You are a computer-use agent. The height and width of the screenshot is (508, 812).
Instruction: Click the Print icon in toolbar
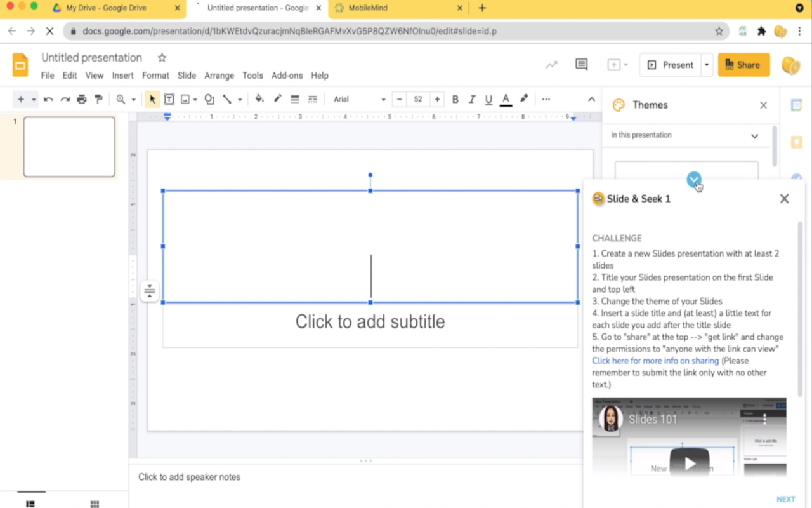tap(82, 99)
